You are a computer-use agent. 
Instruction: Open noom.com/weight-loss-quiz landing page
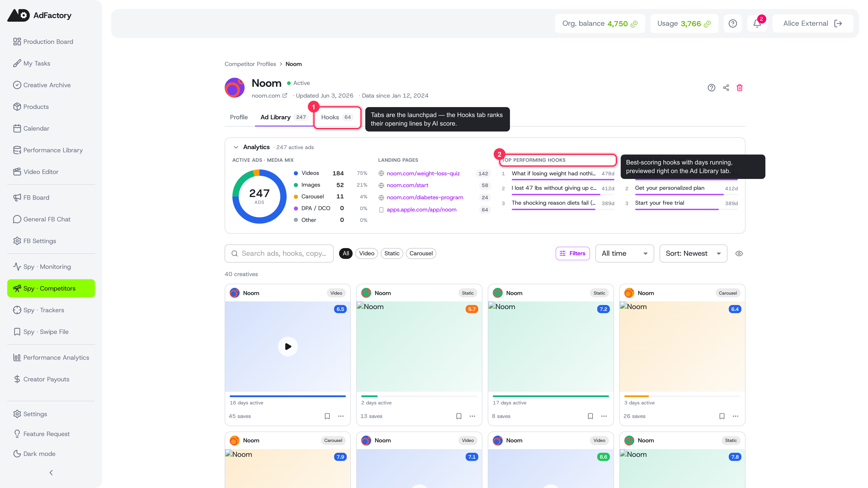pos(423,174)
